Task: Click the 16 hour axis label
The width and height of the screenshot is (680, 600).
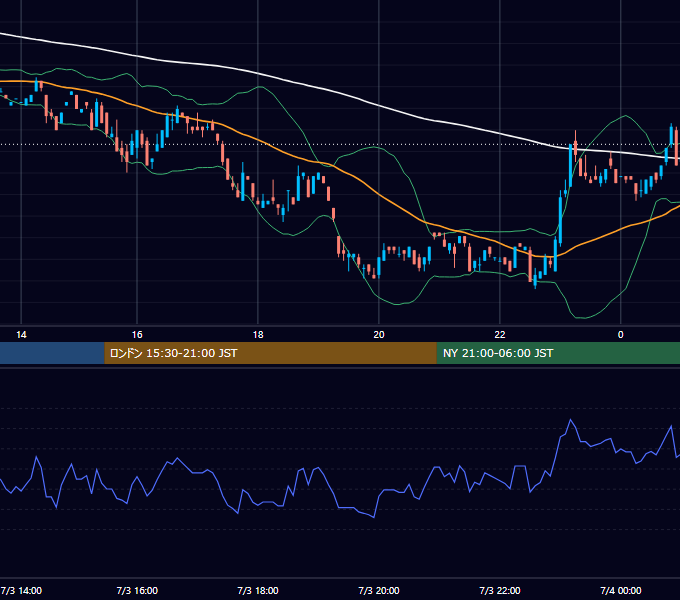Action: pos(137,335)
